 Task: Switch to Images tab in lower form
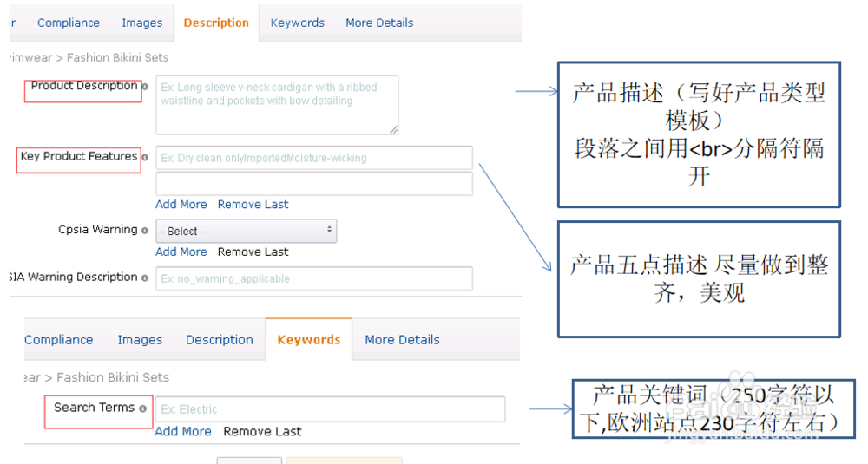(x=140, y=340)
